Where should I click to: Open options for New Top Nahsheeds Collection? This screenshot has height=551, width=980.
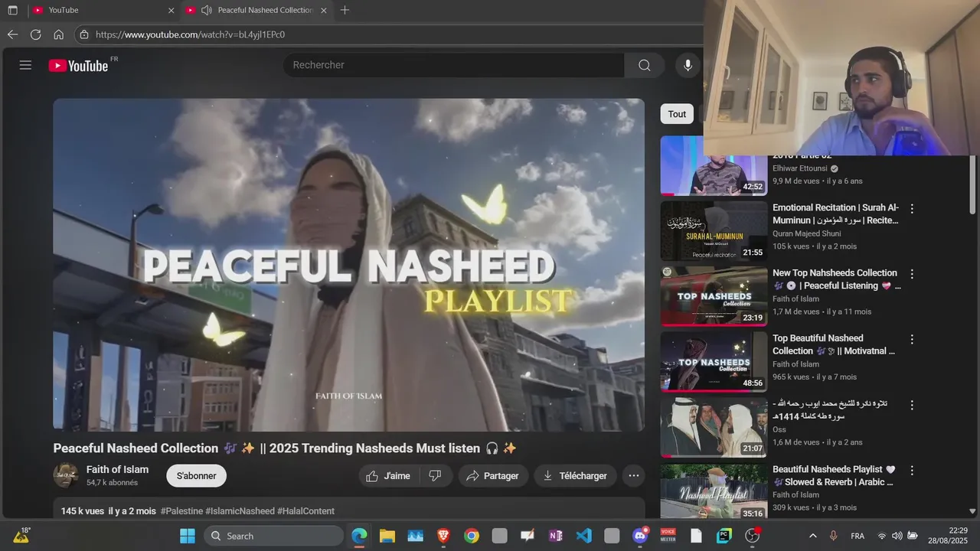pyautogui.click(x=912, y=274)
